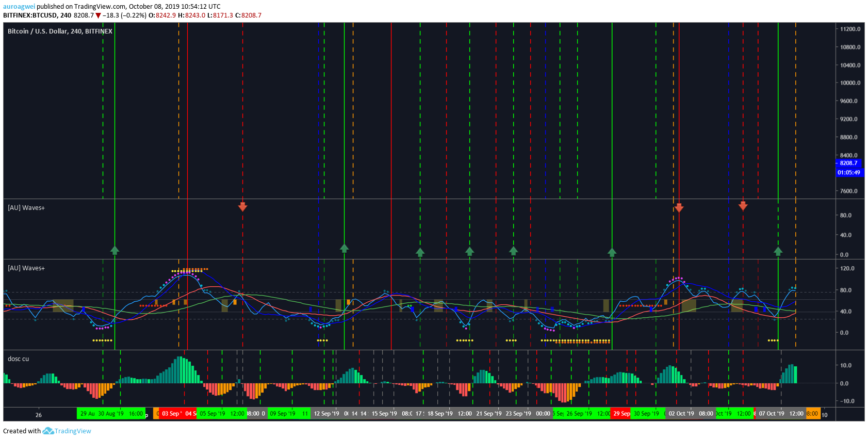
Task: Select the Bitcoin / U.S. Dollar pane title
Action: pos(60,31)
